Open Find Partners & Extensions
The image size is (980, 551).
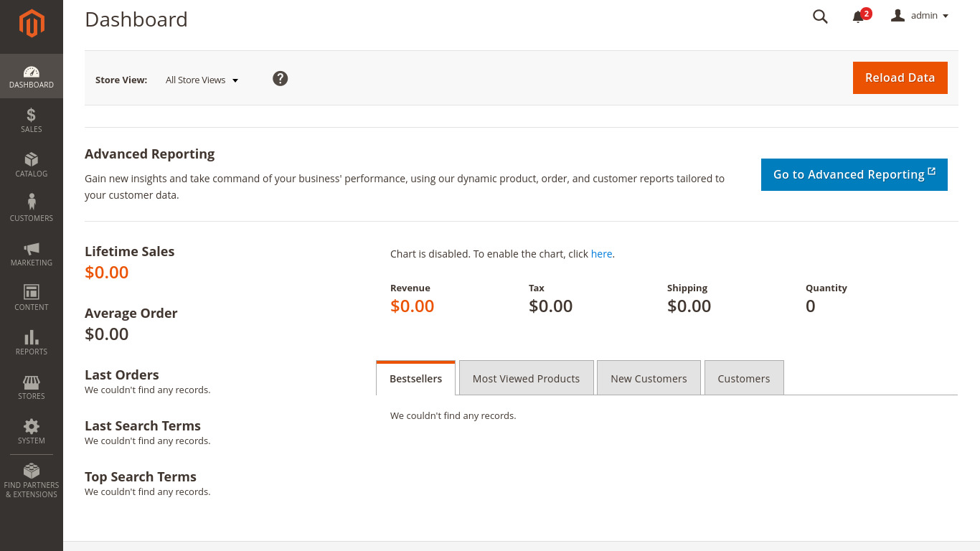pos(32,481)
